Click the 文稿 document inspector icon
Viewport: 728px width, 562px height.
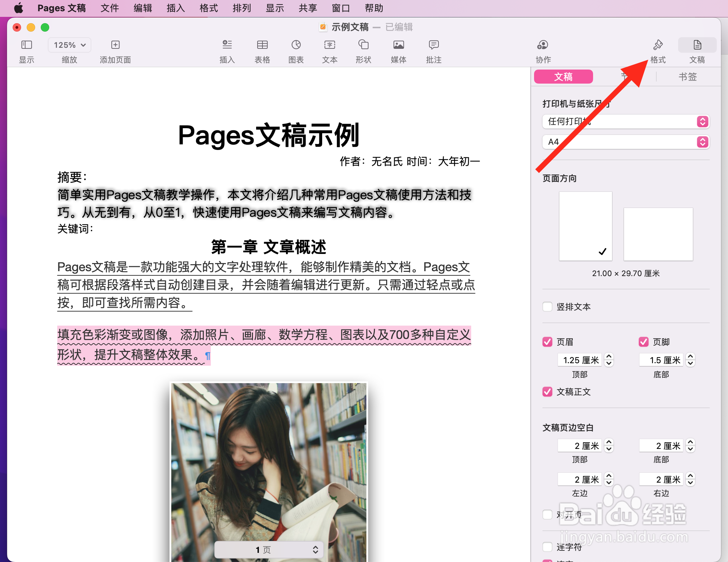[x=697, y=45]
